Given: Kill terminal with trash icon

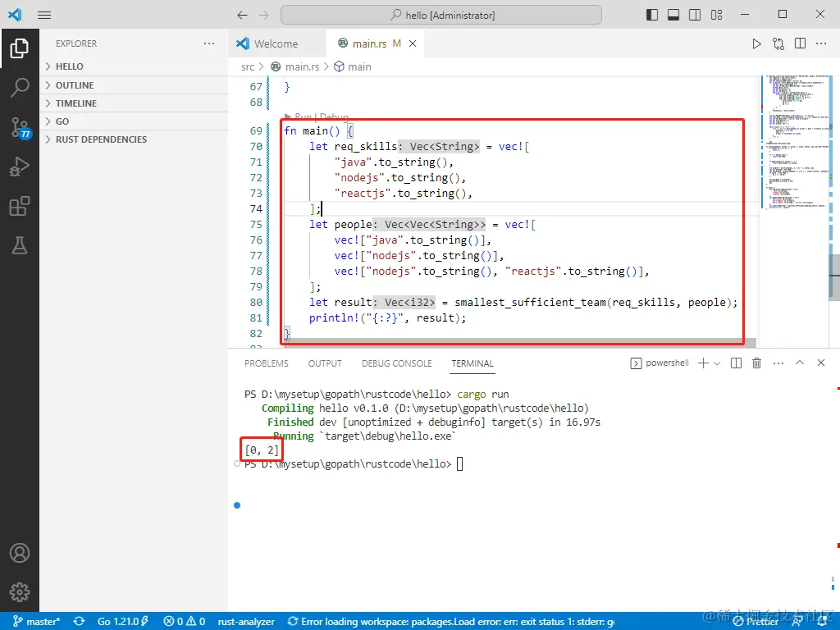Looking at the screenshot, I should point(756,363).
